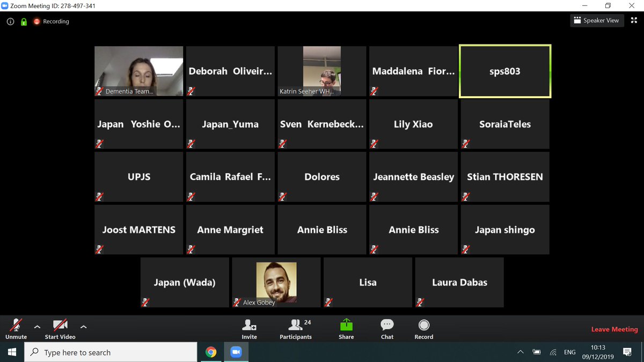This screenshot has height=362, width=644.
Task: Enter full screen mode icon
Action: [x=633, y=20]
